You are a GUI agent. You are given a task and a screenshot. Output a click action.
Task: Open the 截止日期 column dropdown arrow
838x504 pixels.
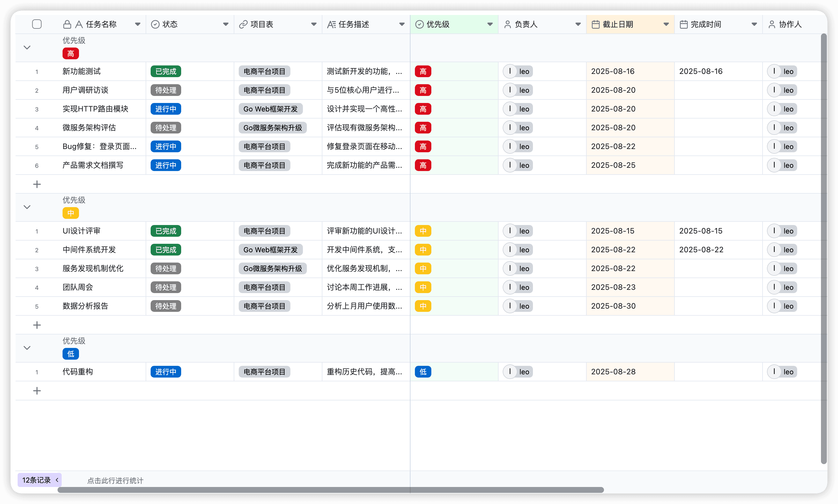point(666,24)
